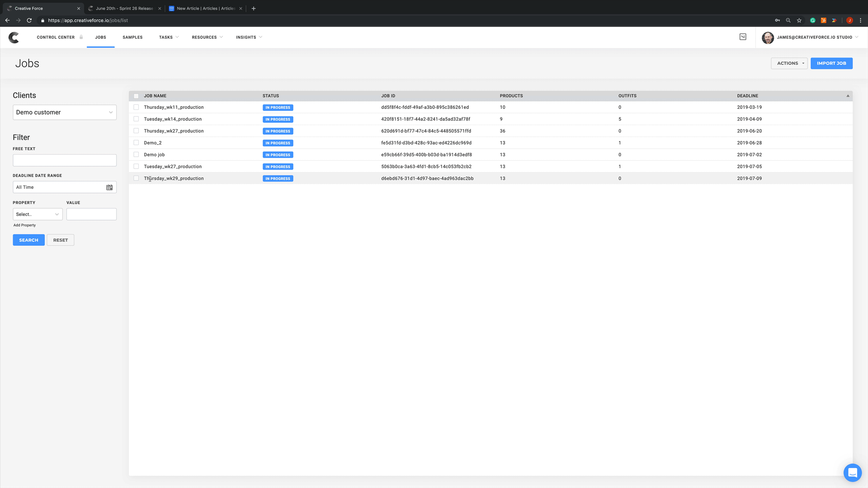Open the chart panel icon near profile
The width and height of the screenshot is (868, 488).
coord(743,37)
